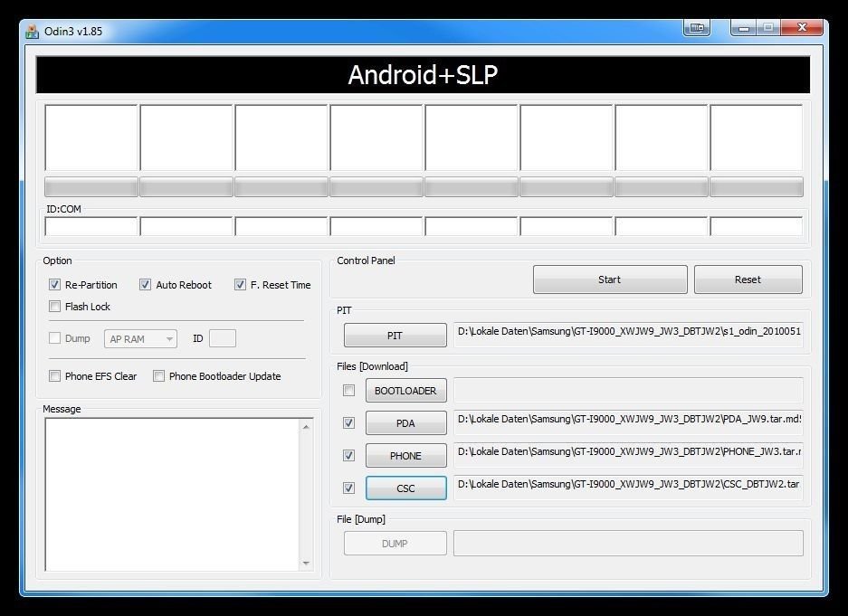
Task: Click the CSC_DBTJW2.tar path field
Action: pos(628,488)
